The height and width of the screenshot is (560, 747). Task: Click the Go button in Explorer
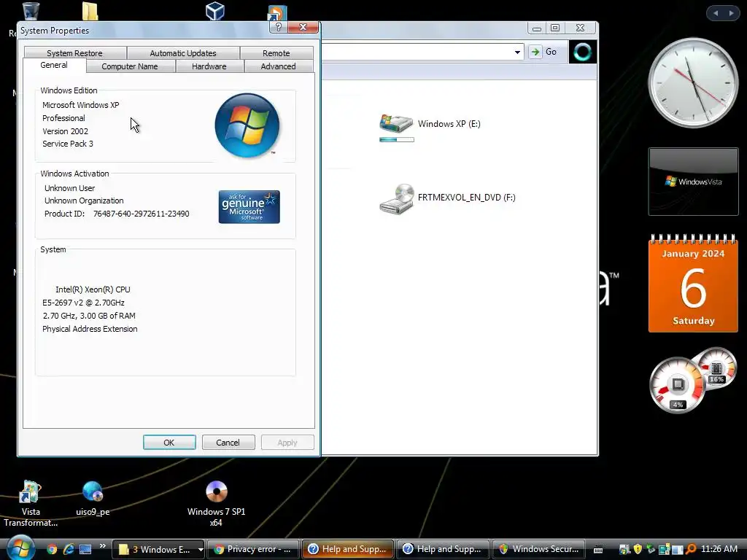click(x=543, y=52)
